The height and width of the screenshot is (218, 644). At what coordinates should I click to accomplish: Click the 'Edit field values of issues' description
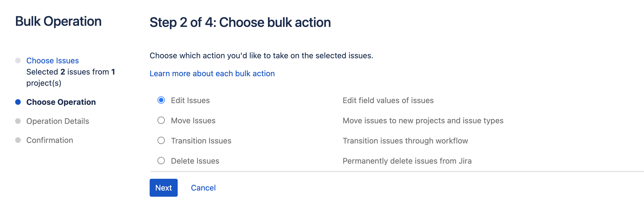tap(388, 100)
